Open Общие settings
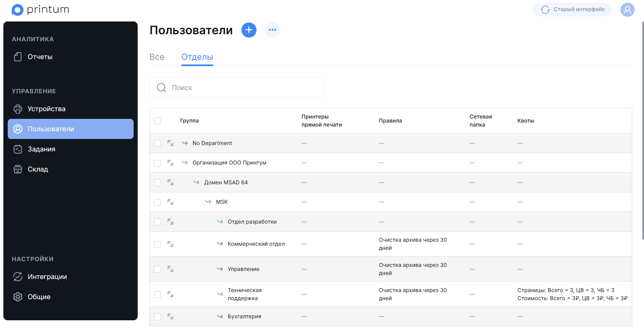The image size is (644, 328). pyautogui.click(x=71, y=297)
